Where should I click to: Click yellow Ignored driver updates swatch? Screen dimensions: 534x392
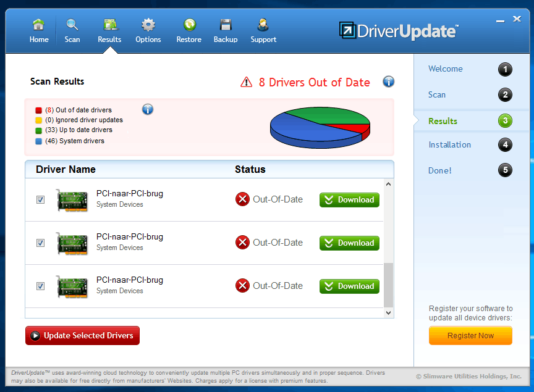pos(38,120)
